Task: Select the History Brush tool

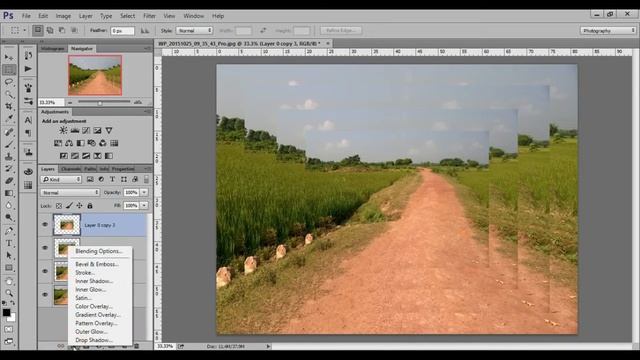Action: click(9, 169)
